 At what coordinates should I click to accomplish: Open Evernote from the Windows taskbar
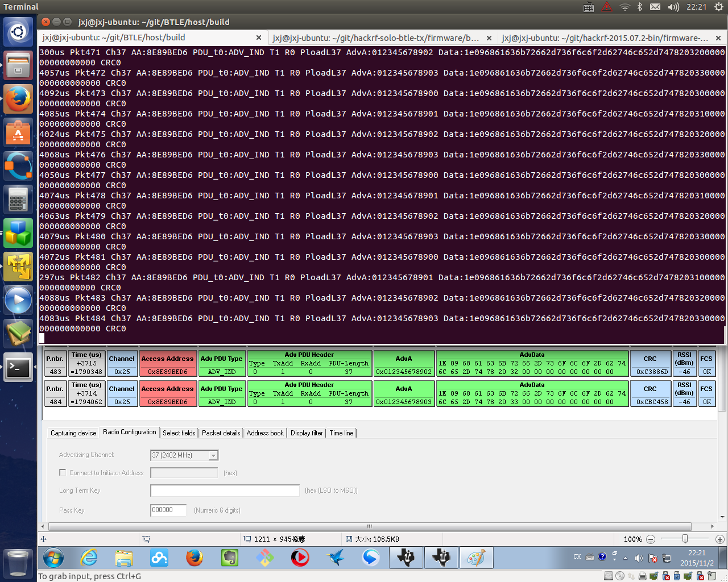(229, 558)
